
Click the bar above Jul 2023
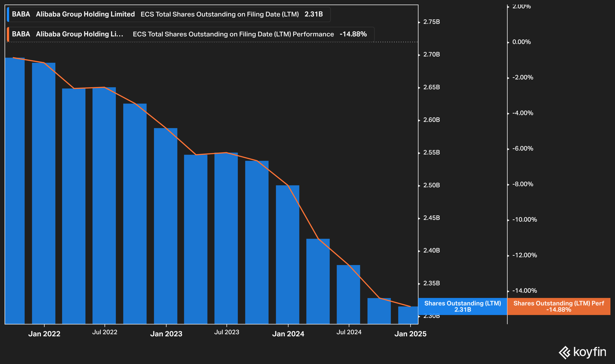click(x=226, y=238)
